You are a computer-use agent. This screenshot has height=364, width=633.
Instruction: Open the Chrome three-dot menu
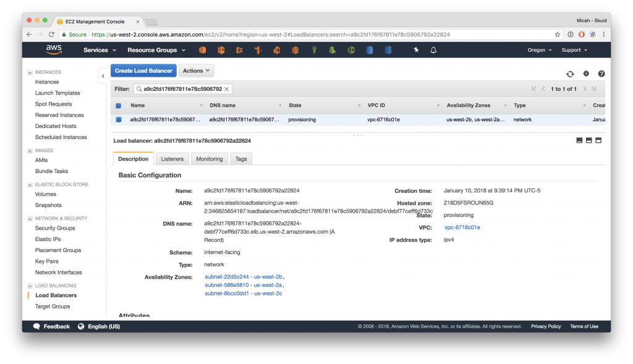[603, 35]
